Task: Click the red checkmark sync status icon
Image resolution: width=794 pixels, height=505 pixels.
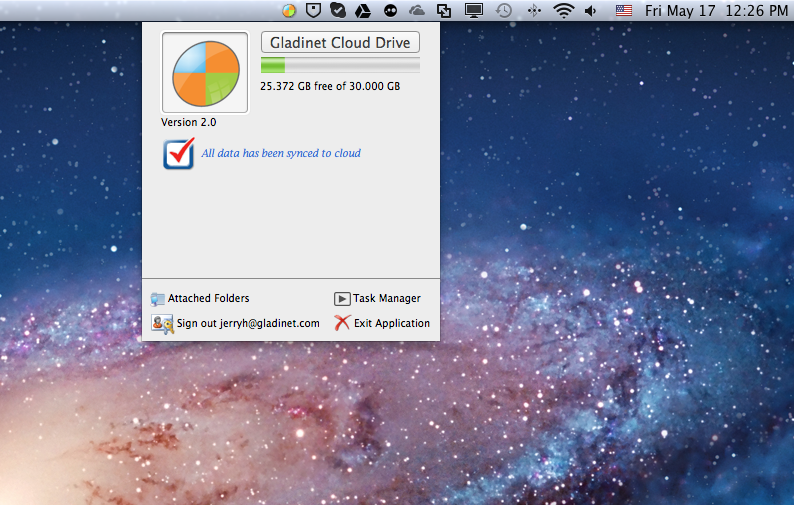Action: pyautogui.click(x=179, y=153)
